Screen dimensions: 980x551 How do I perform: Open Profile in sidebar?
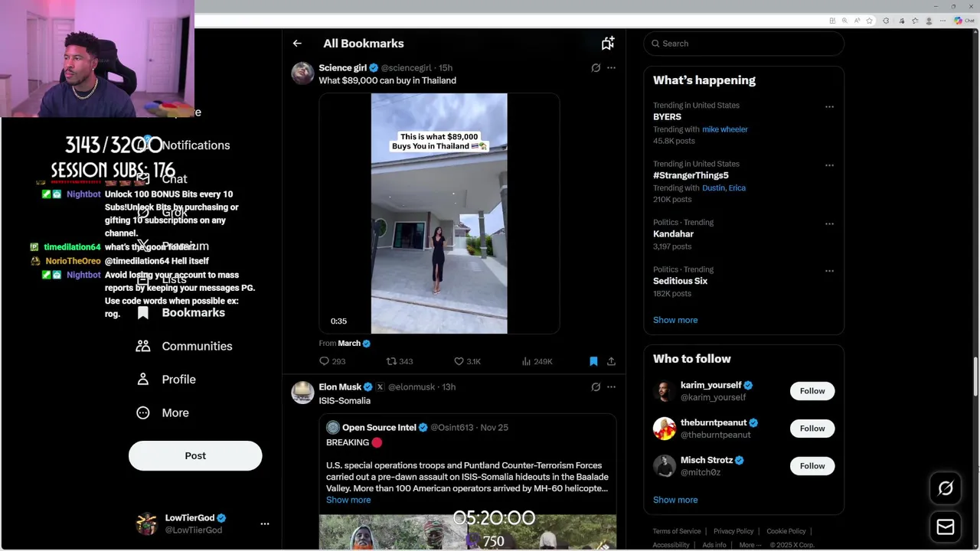pyautogui.click(x=165, y=380)
